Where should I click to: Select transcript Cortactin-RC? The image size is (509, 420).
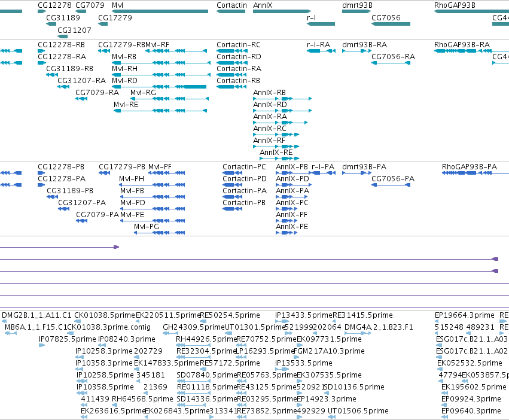231,51
